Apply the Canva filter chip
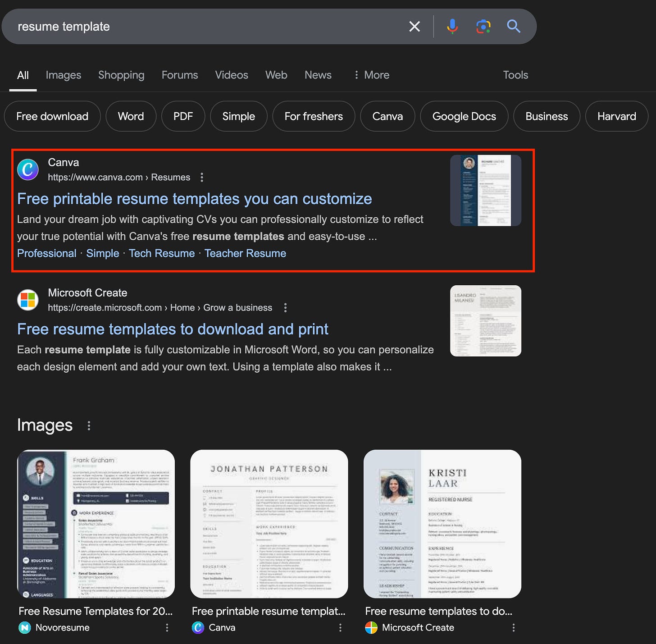The image size is (656, 644). click(x=387, y=116)
